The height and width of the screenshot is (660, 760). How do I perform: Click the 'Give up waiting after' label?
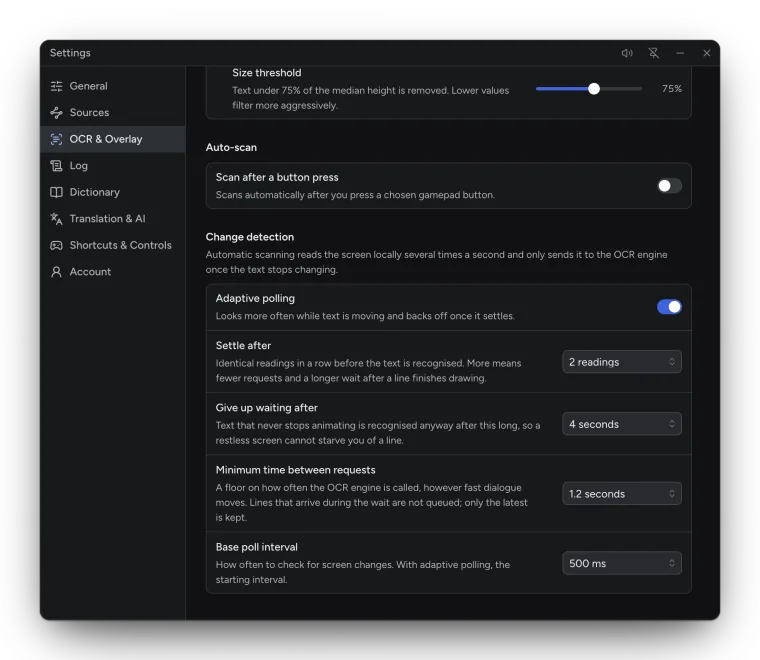click(267, 408)
